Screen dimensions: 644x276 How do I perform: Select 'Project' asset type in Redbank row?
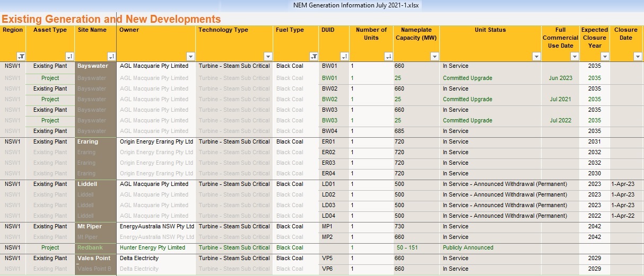(50, 247)
